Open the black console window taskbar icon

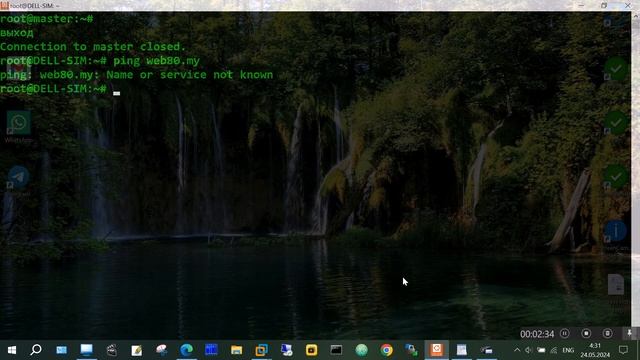(x=336, y=350)
